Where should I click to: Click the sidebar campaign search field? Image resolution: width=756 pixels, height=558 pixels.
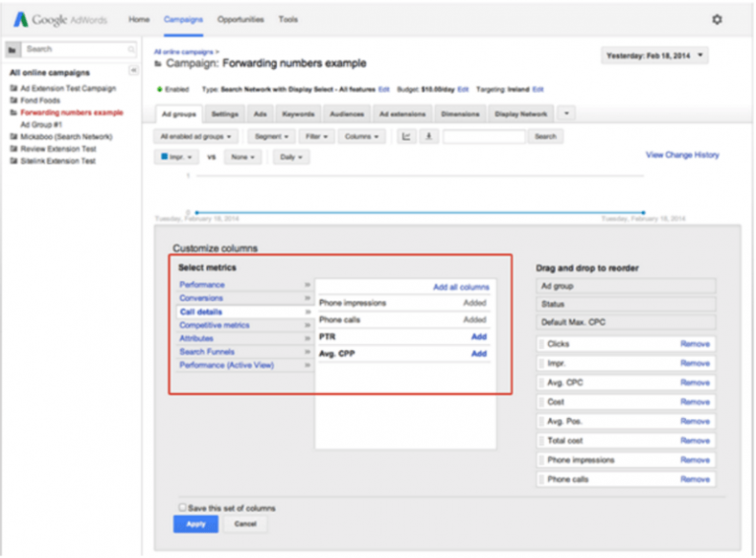[79, 49]
